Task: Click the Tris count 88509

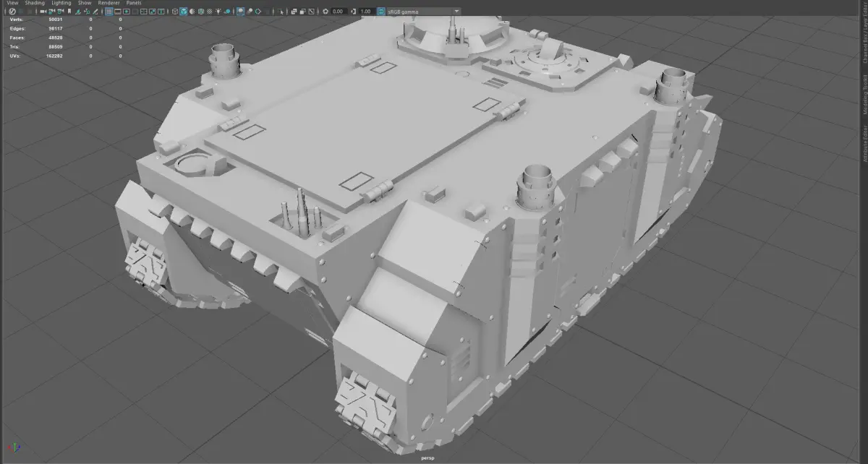Action: click(56, 46)
